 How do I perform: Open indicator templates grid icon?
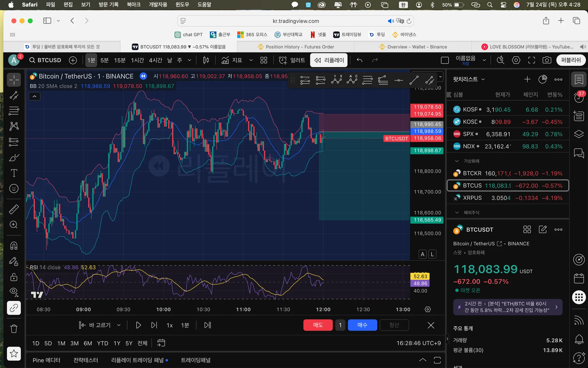pyautogui.click(x=264, y=60)
